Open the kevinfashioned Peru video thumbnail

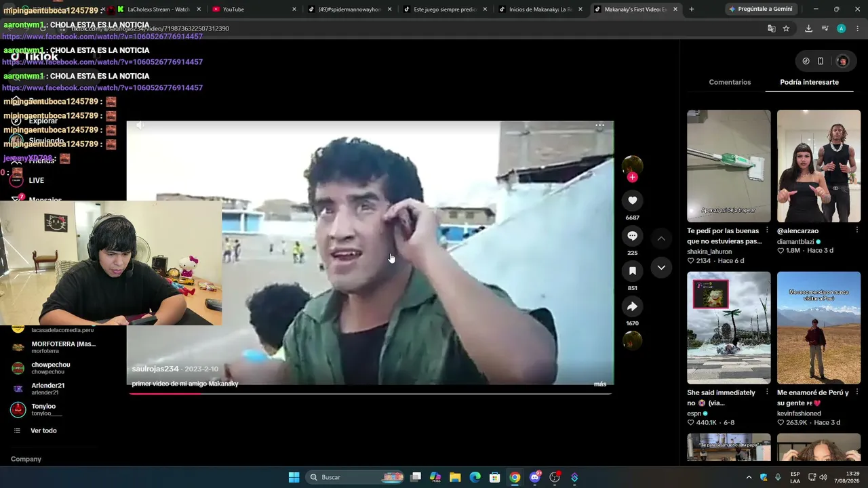[x=818, y=328]
